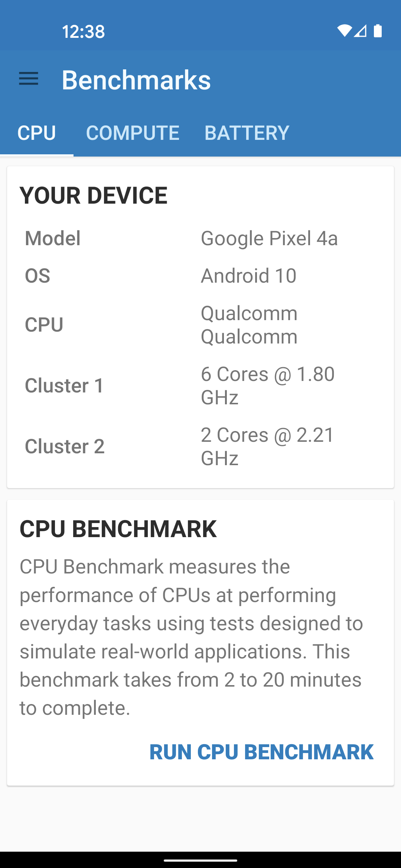Image resolution: width=401 pixels, height=868 pixels.
Task: Tap the YOUR DEVICE heading
Action: (94, 195)
